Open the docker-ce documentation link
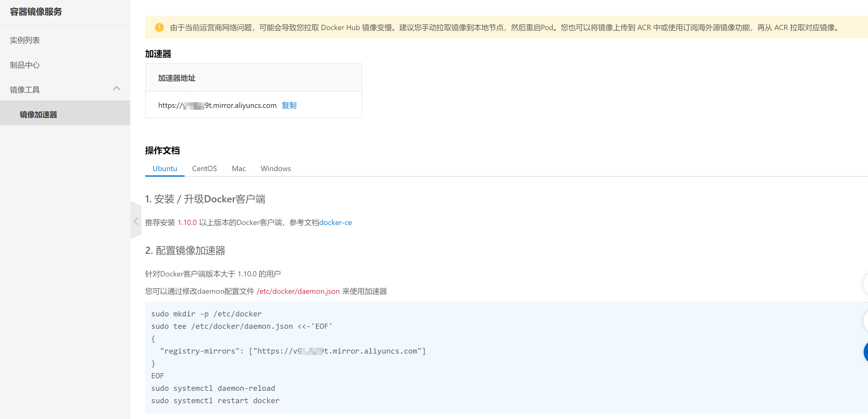The width and height of the screenshot is (868, 419). [335, 223]
